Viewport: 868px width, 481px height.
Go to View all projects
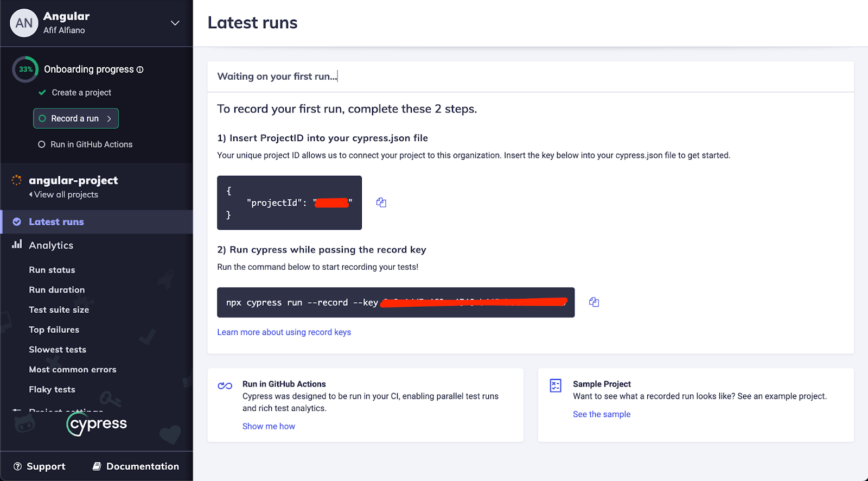coord(64,194)
